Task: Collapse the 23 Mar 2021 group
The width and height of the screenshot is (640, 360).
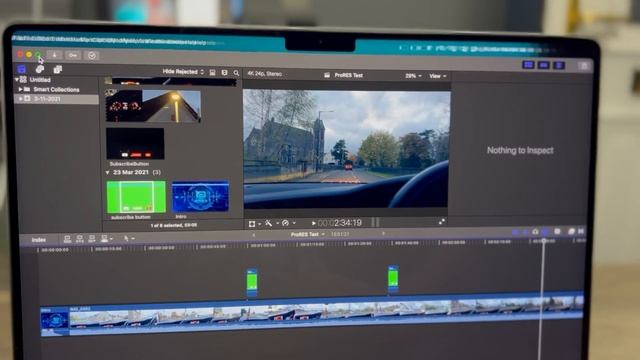Action: [108, 173]
